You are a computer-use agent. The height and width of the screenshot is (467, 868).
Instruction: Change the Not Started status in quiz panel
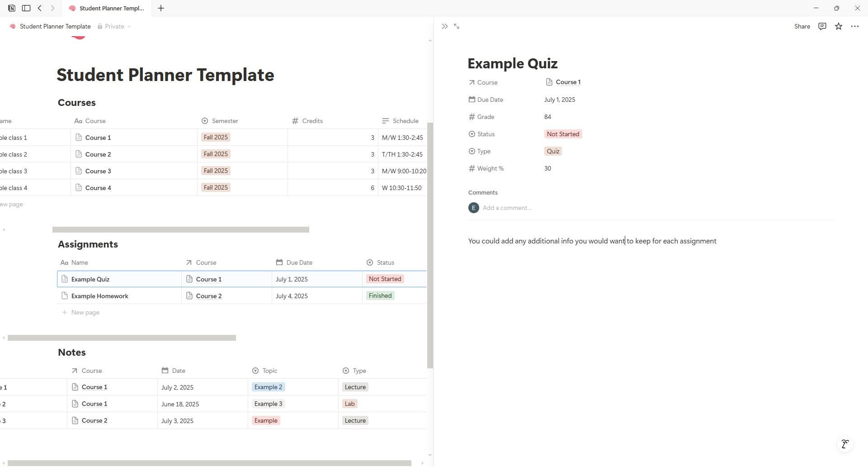point(563,134)
